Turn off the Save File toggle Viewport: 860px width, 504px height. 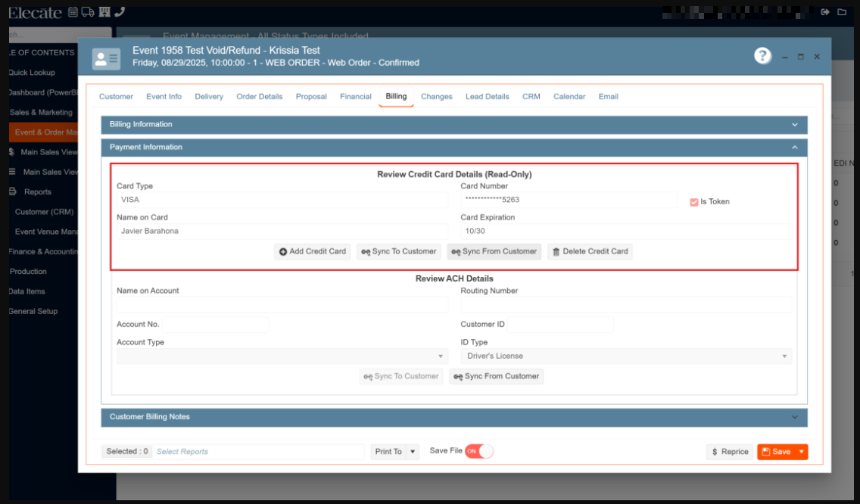[478, 451]
